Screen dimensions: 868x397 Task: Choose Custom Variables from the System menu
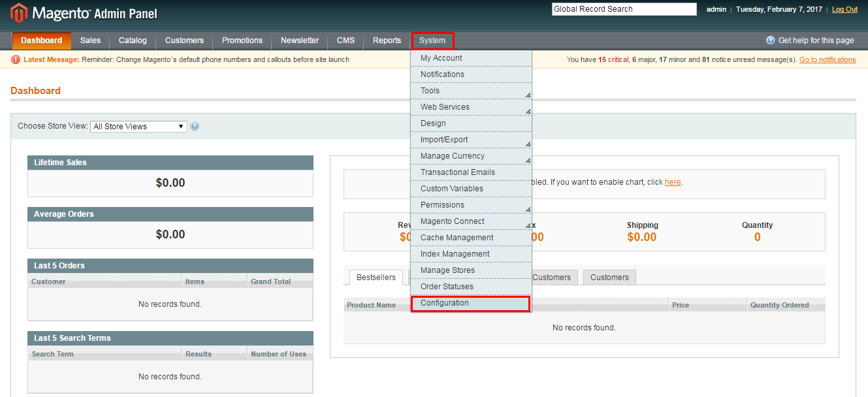click(x=471, y=189)
